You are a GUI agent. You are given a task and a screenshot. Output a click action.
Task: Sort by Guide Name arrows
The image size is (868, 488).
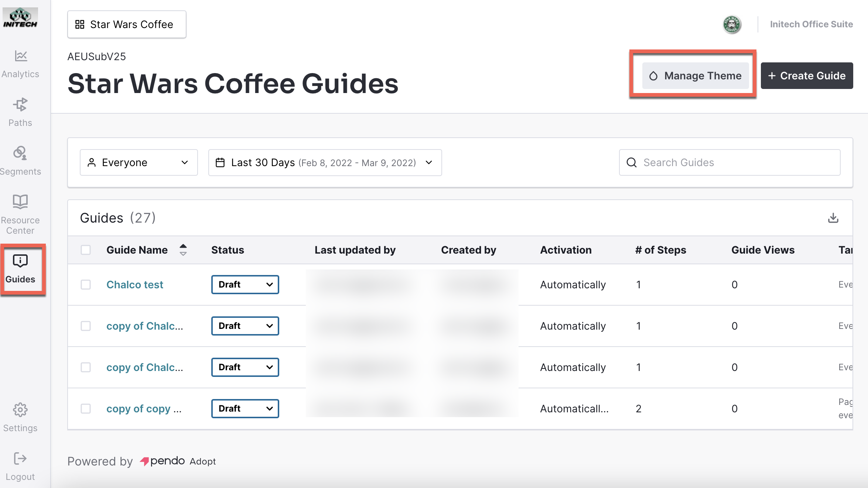(183, 250)
